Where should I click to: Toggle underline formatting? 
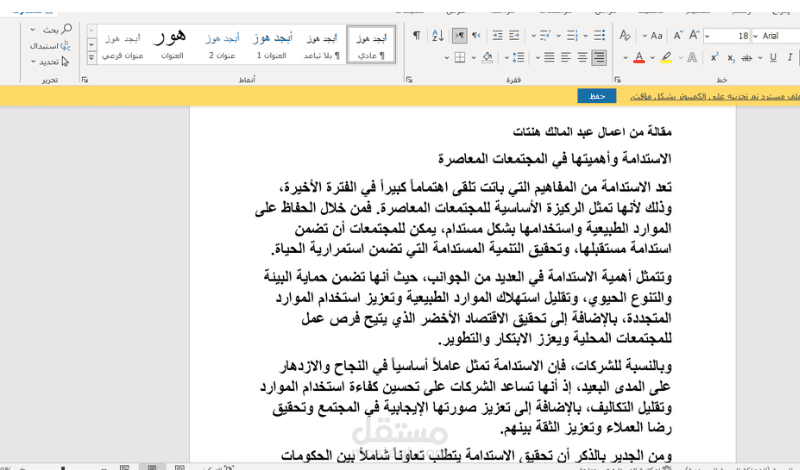point(773,58)
